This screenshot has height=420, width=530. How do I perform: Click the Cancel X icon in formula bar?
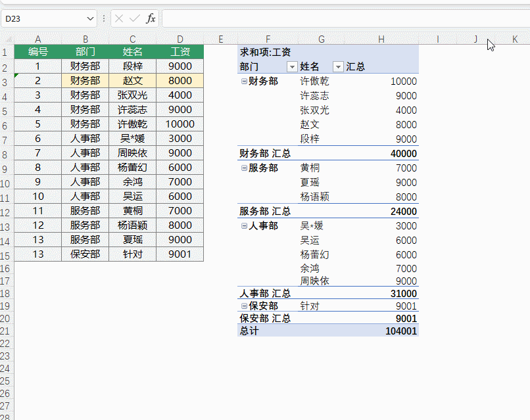point(119,18)
